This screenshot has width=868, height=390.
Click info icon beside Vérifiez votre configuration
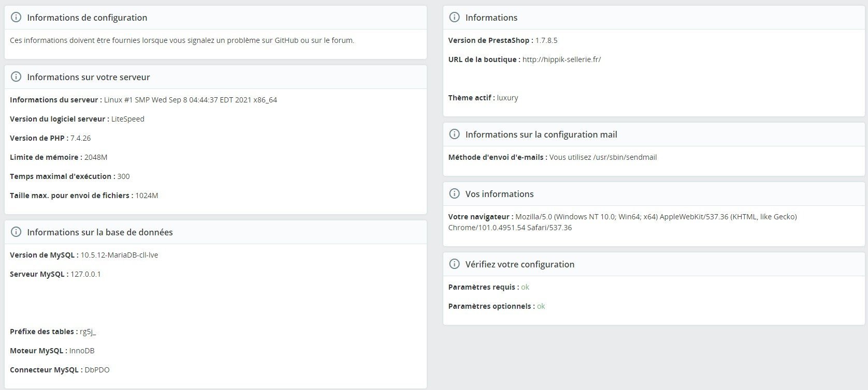454,264
